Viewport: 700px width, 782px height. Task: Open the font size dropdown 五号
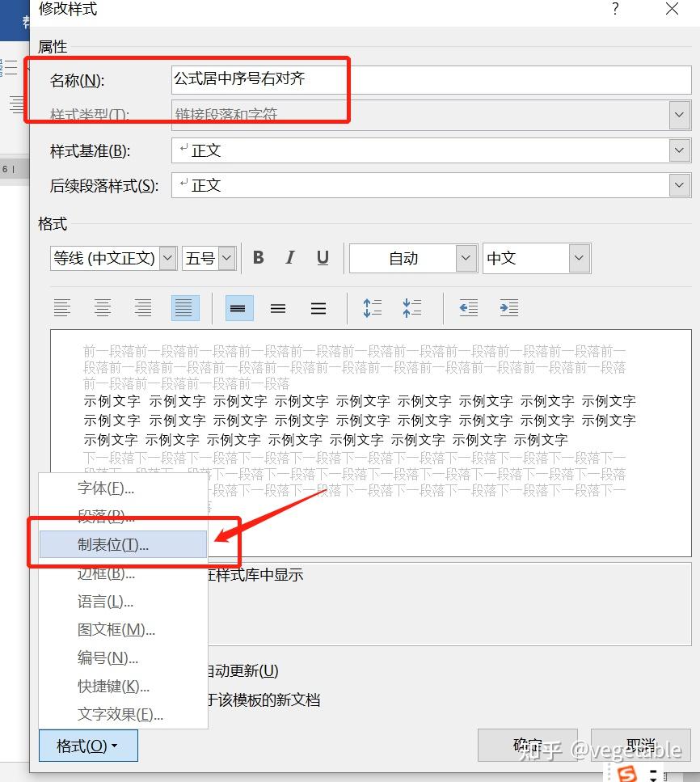point(227,258)
